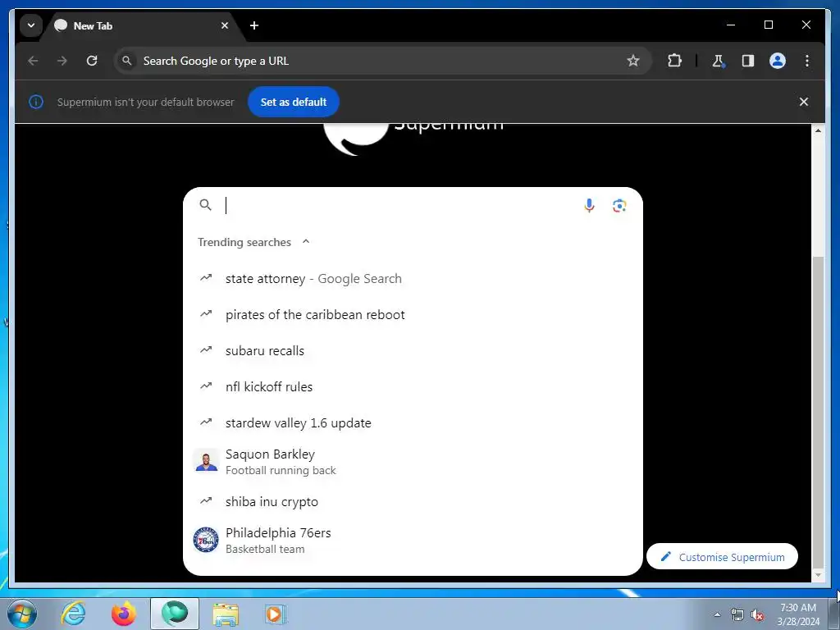Select pirates of the caribbean reboot suggestion
840x630 pixels.
pos(413,314)
